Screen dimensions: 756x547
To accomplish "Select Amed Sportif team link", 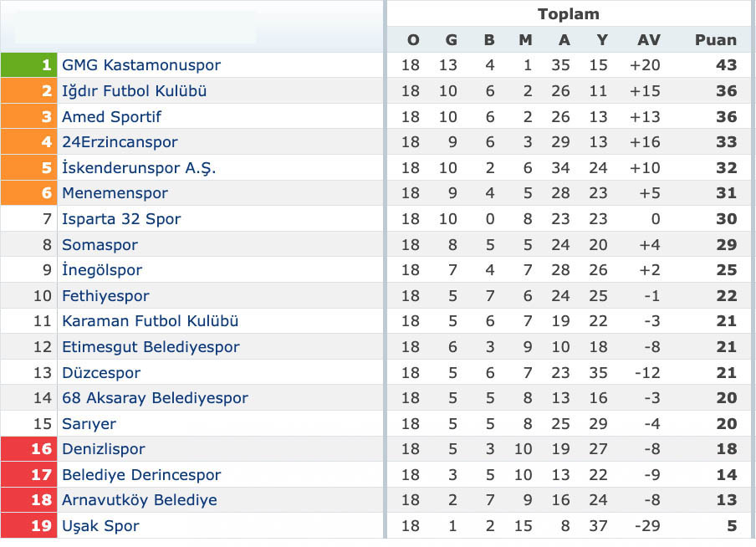I will tap(111, 117).
